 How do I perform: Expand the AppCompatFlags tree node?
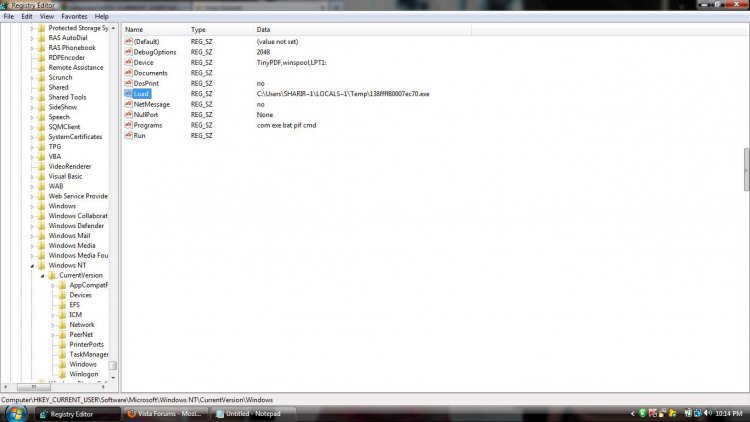pyautogui.click(x=53, y=286)
